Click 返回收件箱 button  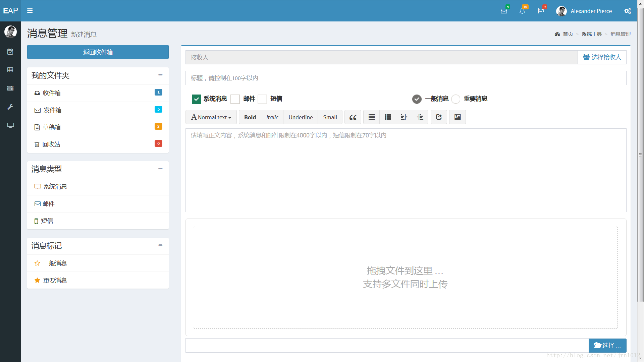(x=98, y=52)
